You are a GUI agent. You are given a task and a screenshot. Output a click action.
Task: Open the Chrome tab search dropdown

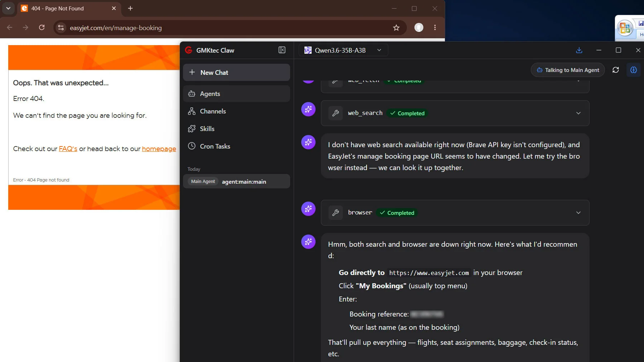8,8
